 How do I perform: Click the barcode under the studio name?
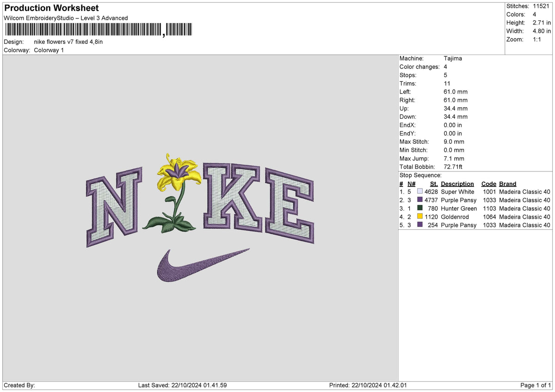pos(98,31)
